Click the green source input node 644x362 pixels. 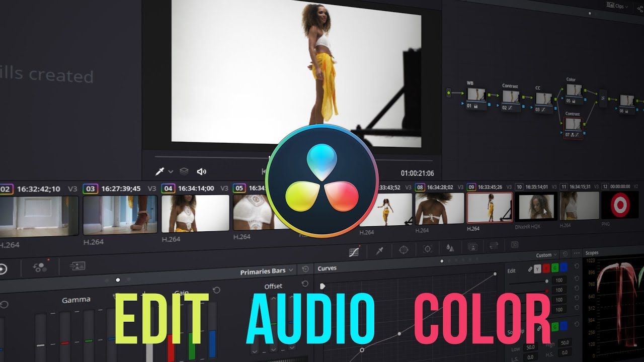pos(448,93)
